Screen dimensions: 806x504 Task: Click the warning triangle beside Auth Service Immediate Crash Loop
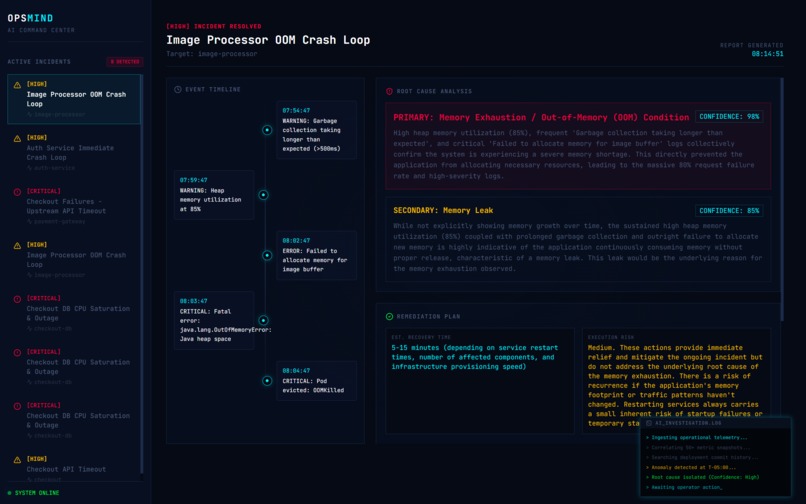click(17, 138)
